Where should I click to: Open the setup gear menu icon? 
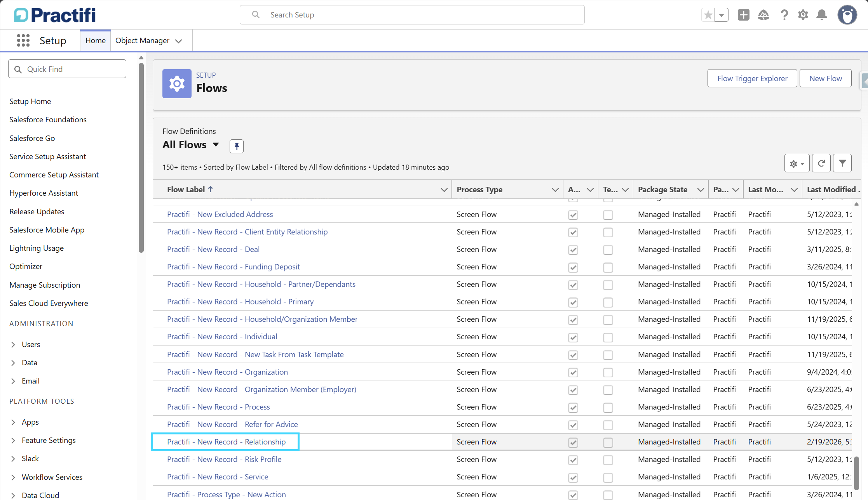(803, 15)
